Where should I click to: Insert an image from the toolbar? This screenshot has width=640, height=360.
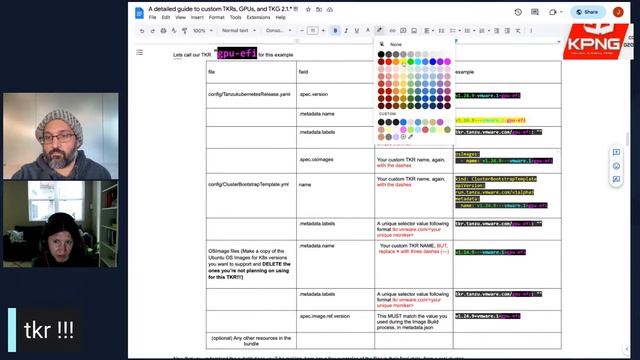pyautogui.click(x=414, y=31)
